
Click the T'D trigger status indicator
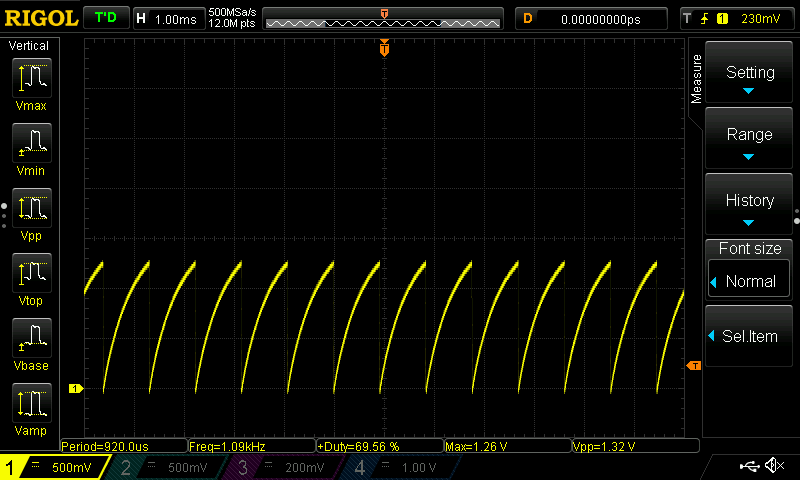click(x=106, y=18)
